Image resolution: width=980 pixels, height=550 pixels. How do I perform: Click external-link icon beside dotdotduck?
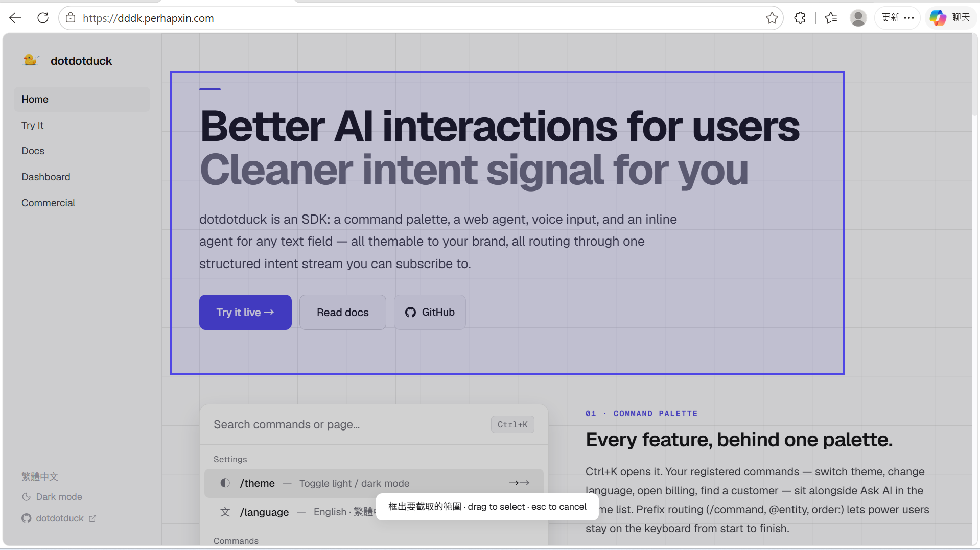92,518
